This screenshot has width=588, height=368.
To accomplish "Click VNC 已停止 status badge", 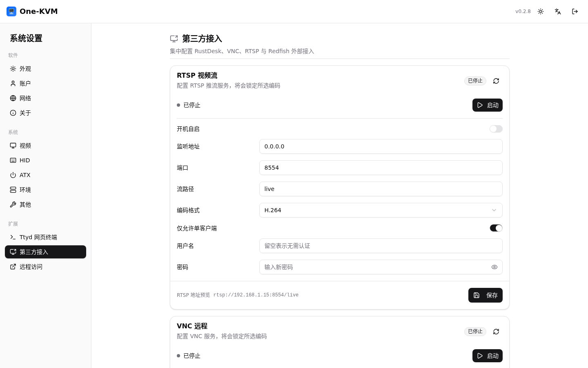I will pyautogui.click(x=475, y=332).
